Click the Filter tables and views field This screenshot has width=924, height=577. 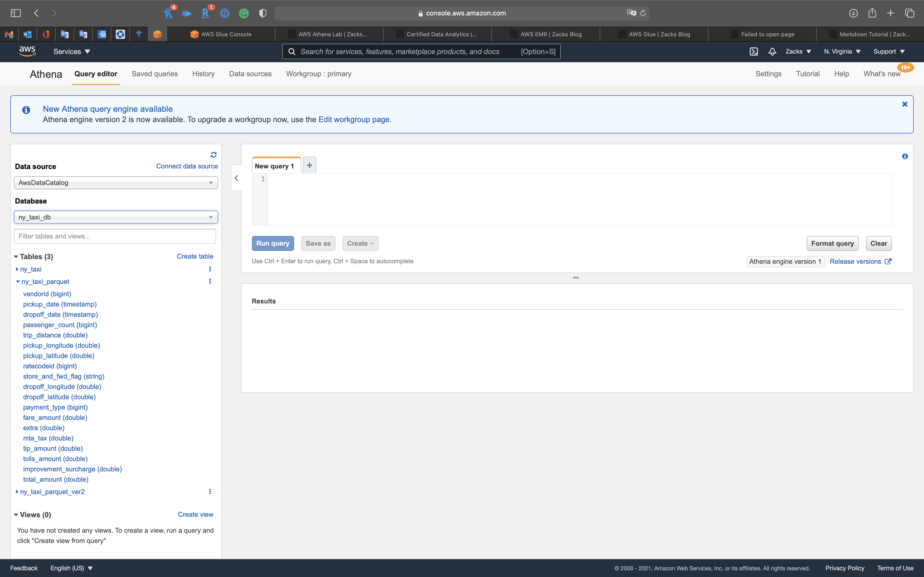114,236
